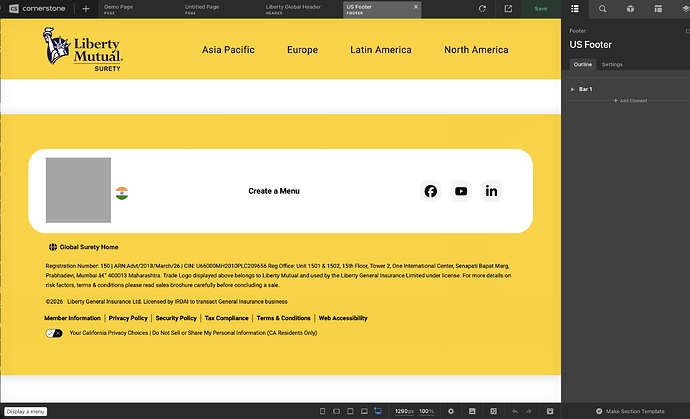Switch to the Outline tab
This screenshot has height=419, width=690.
[x=583, y=64]
